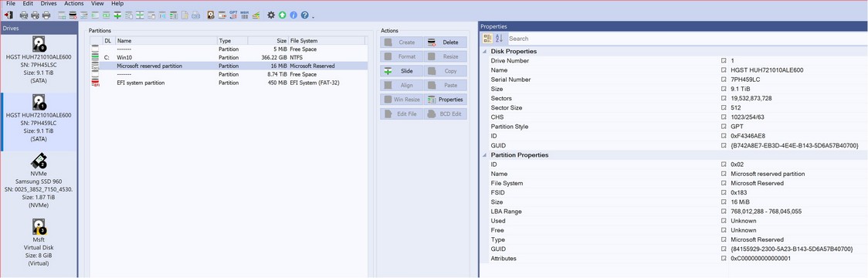Switch properties to categorized view icon
The image size is (868, 278).
click(x=488, y=38)
